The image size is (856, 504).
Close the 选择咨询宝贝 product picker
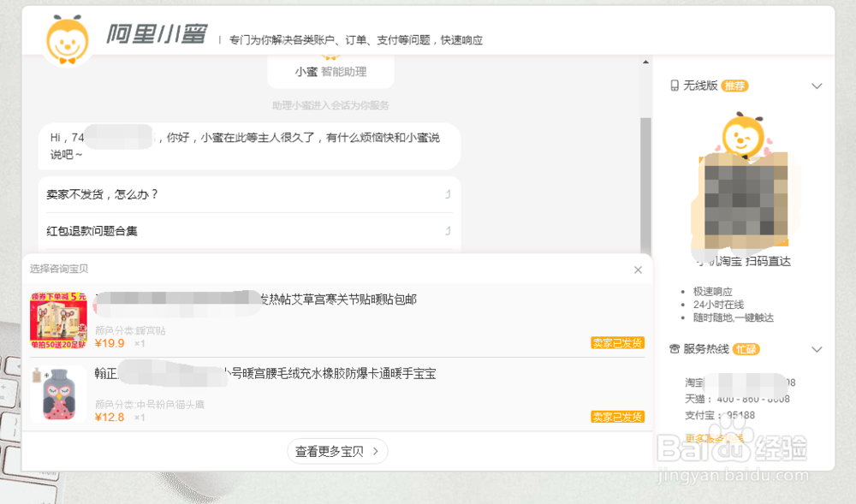[x=638, y=270]
